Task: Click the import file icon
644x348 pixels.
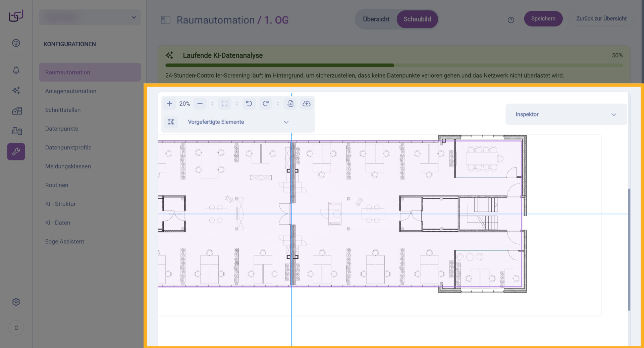Action: [x=290, y=104]
